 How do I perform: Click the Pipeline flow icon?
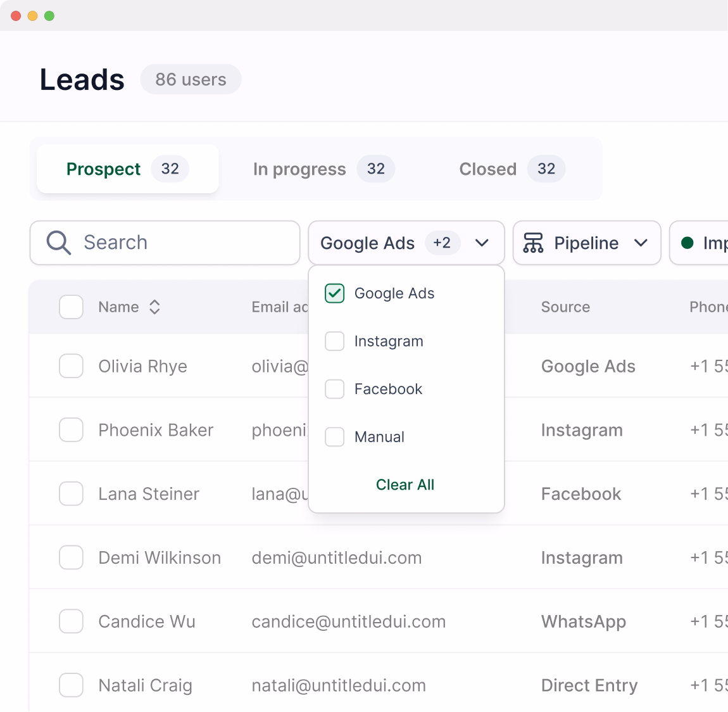533,243
